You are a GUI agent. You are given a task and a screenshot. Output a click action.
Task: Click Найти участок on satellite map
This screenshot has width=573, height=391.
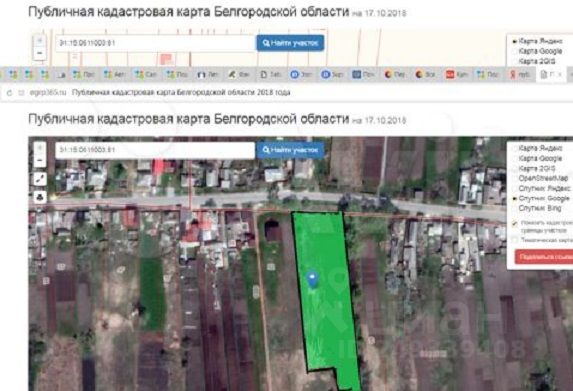pos(290,150)
